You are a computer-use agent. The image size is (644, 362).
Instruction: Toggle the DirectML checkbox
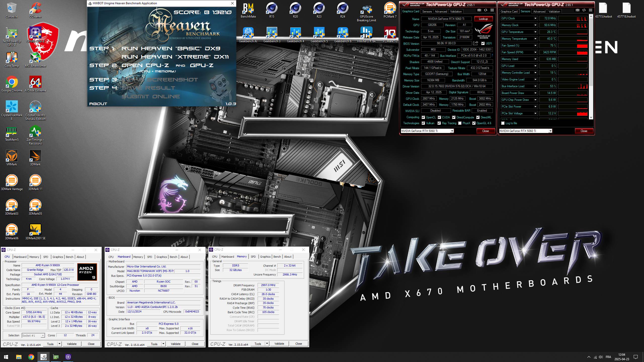478,117
